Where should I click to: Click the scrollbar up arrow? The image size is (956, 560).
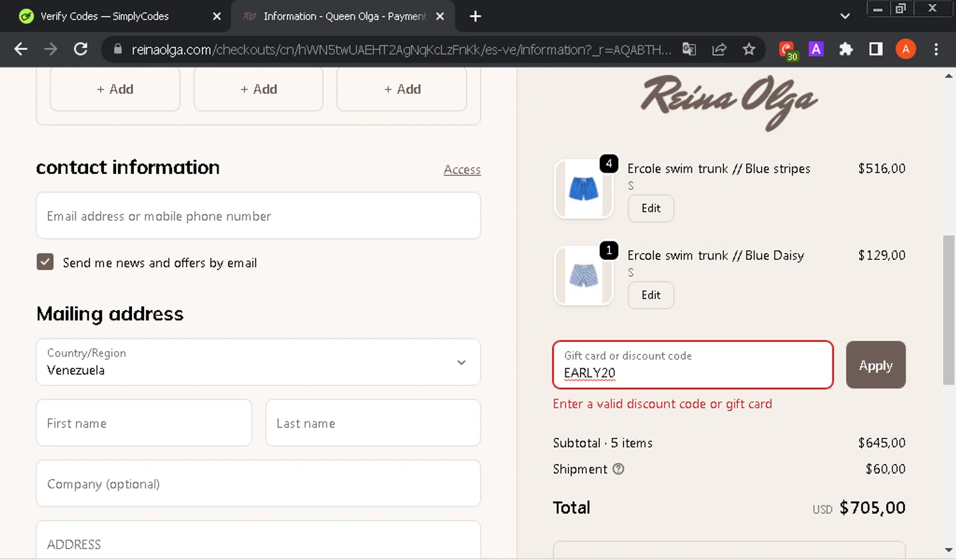pyautogui.click(x=949, y=75)
